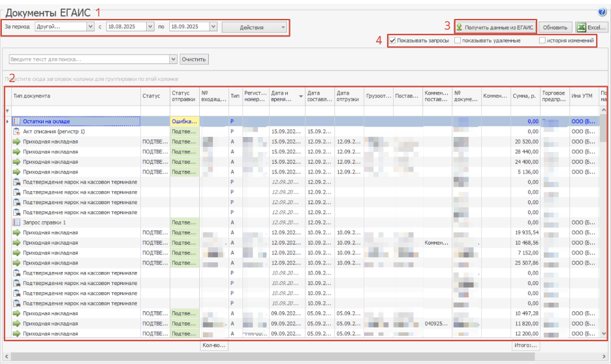
Task: Click the Подтве cell of Запрос справки 1 row
Action: 184,222
